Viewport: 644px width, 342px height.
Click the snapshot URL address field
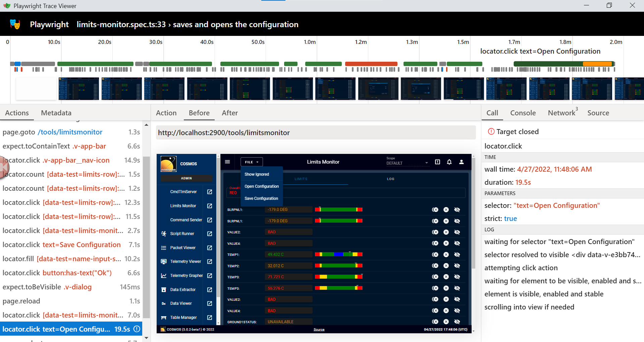click(x=316, y=133)
